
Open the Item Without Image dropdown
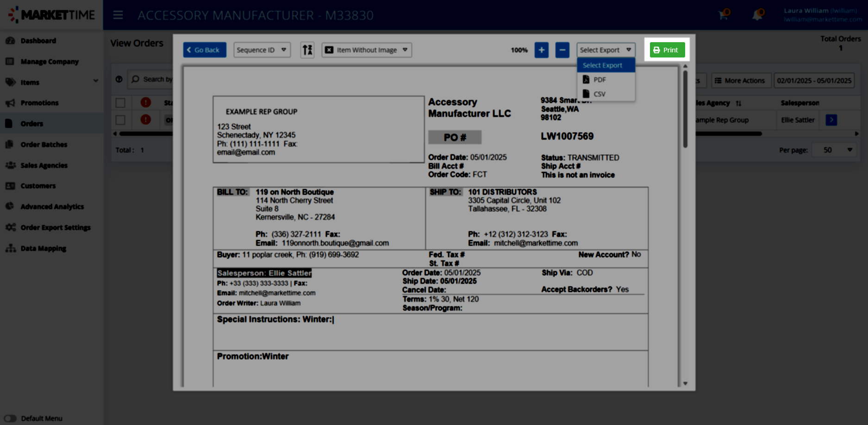[367, 50]
